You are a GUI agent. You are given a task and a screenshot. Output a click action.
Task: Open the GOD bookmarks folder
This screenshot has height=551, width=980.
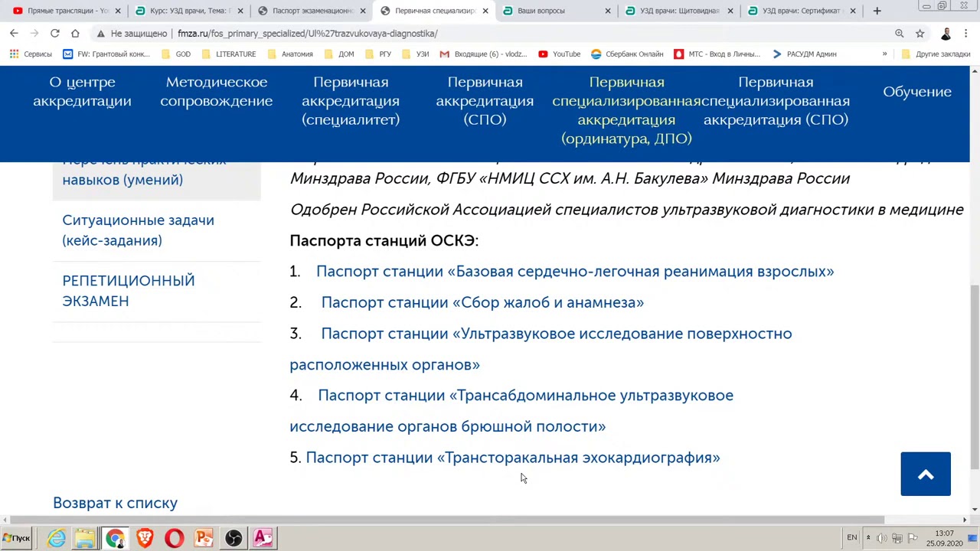click(x=176, y=54)
